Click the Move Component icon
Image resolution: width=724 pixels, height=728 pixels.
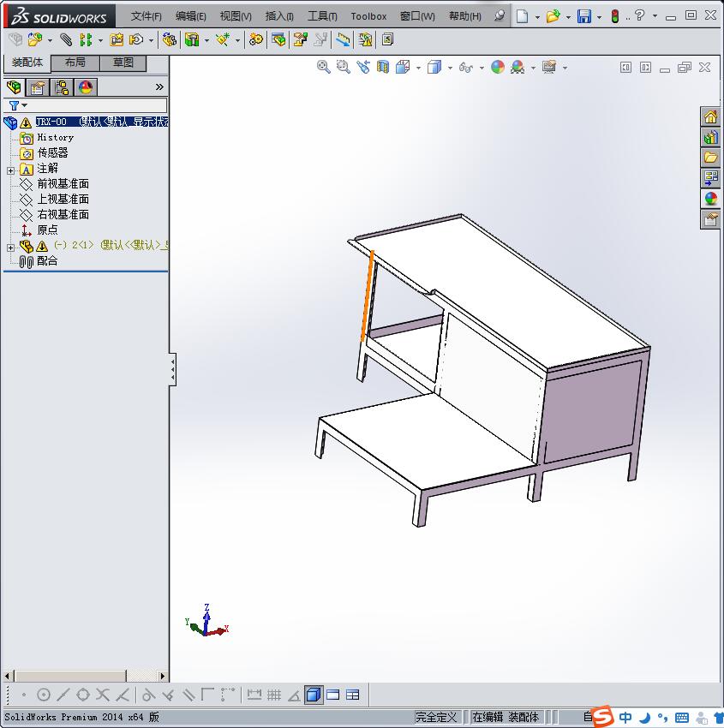136,40
